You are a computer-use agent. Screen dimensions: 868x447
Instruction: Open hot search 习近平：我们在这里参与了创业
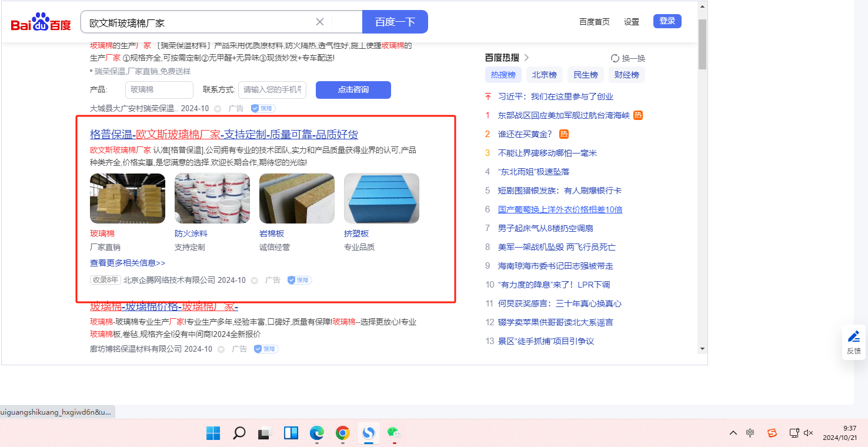coord(556,96)
